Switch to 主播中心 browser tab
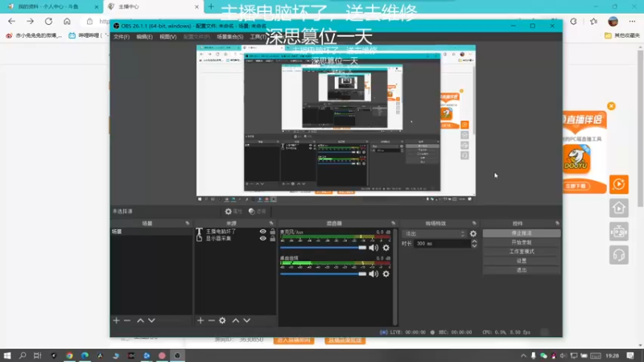The height and width of the screenshot is (362, 644). [153, 6]
